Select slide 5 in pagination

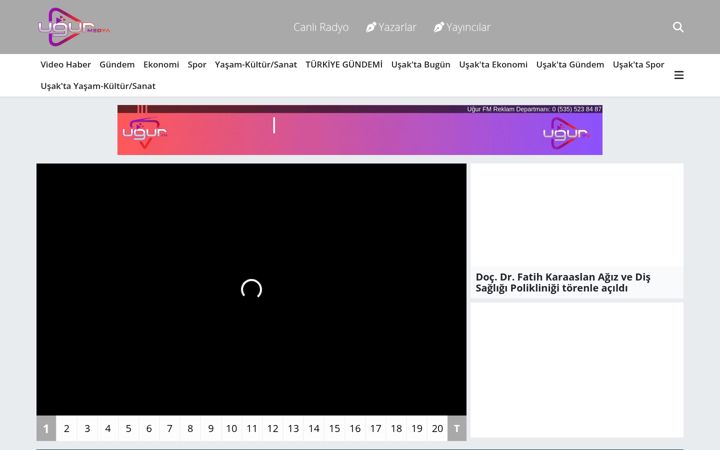click(x=129, y=428)
